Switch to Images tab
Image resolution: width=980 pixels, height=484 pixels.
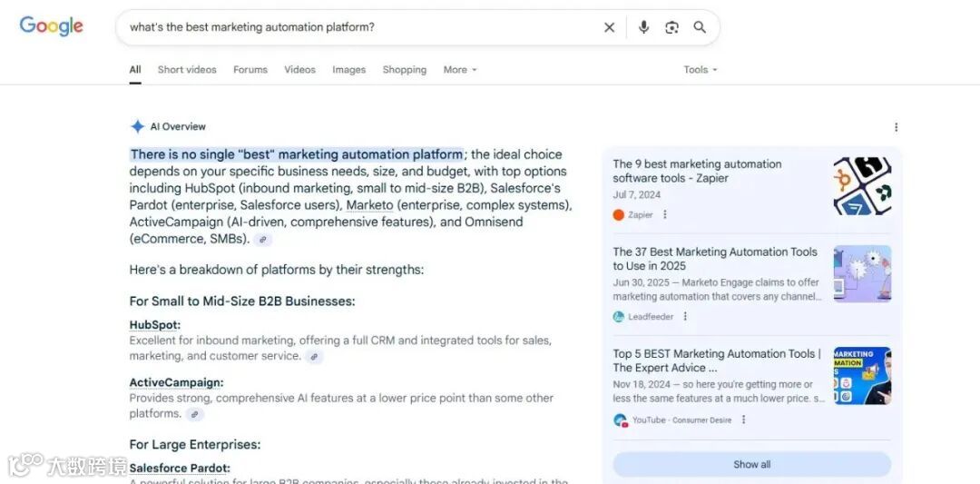348,69
